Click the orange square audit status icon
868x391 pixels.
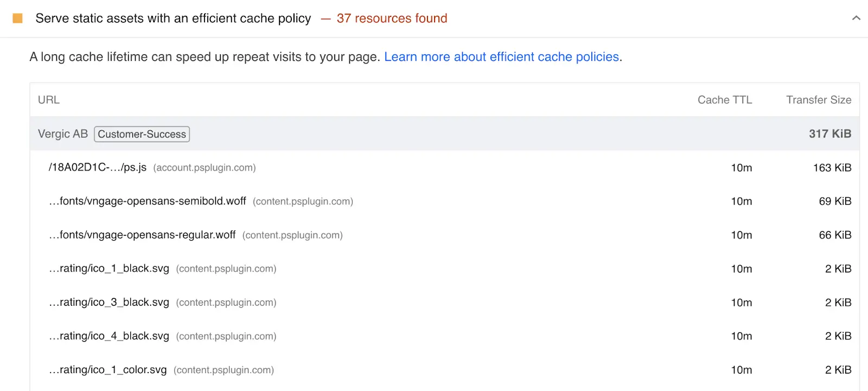(17, 18)
